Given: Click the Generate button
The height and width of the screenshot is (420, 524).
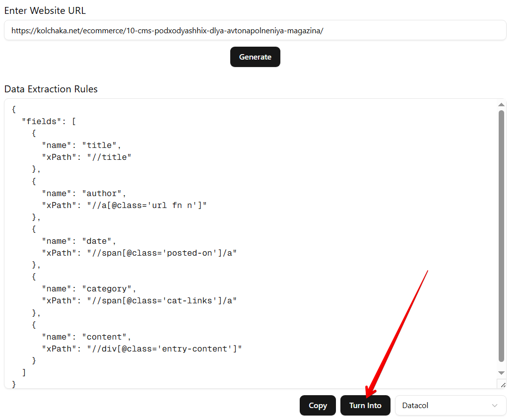Looking at the screenshot, I should coord(255,57).
